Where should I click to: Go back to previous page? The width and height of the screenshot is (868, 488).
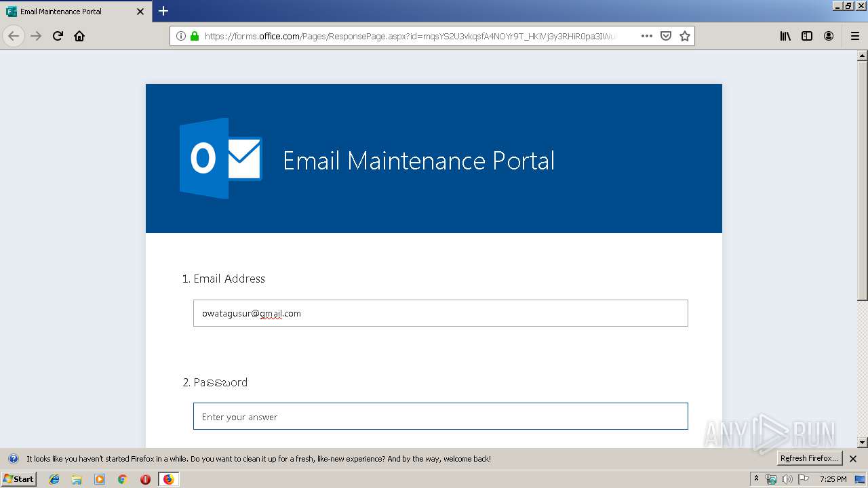click(14, 36)
